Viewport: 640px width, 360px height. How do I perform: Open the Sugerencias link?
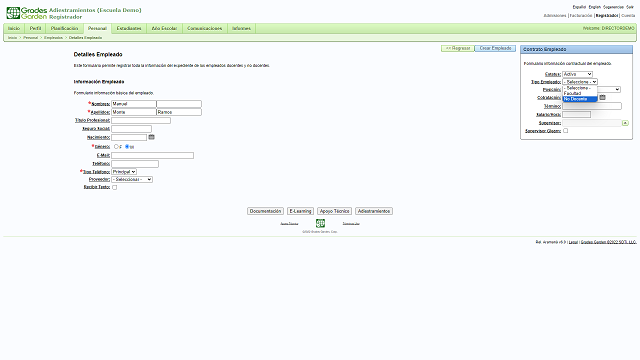tap(613, 7)
